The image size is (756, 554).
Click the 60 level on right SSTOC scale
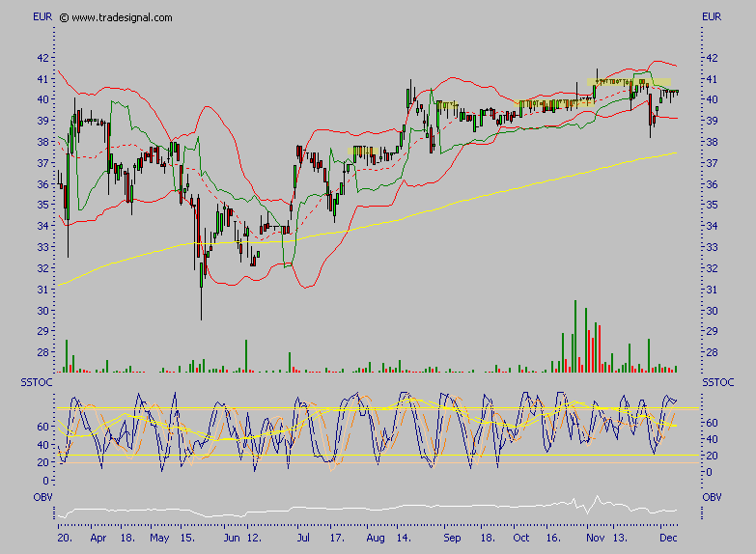pyautogui.click(x=712, y=423)
